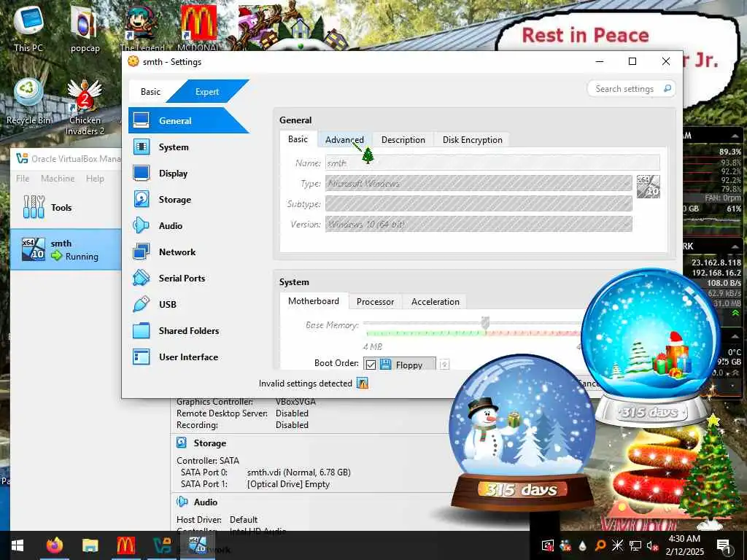The height and width of the screenshot is (560, 747).
Task: Open the Storage settings category
Action: [x=174, y=200]
